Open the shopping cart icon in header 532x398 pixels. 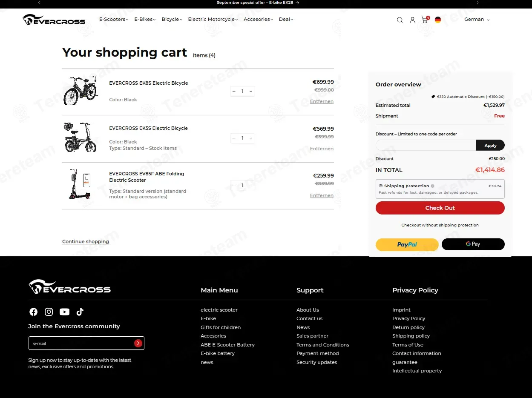(x=425, y=19)
